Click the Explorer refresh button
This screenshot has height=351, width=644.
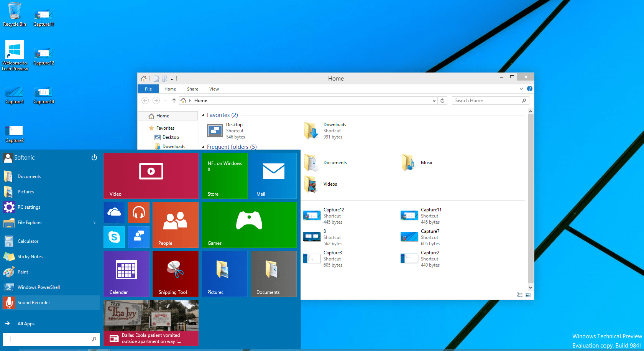coord(442,101)
